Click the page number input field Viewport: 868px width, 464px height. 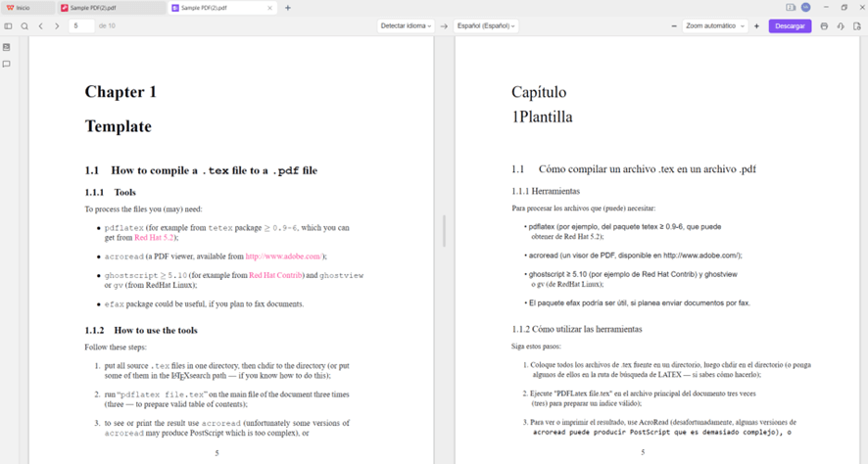81,26
